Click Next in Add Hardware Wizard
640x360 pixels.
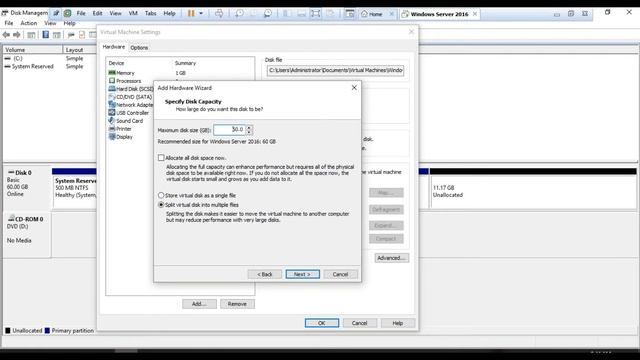(302, 274)
